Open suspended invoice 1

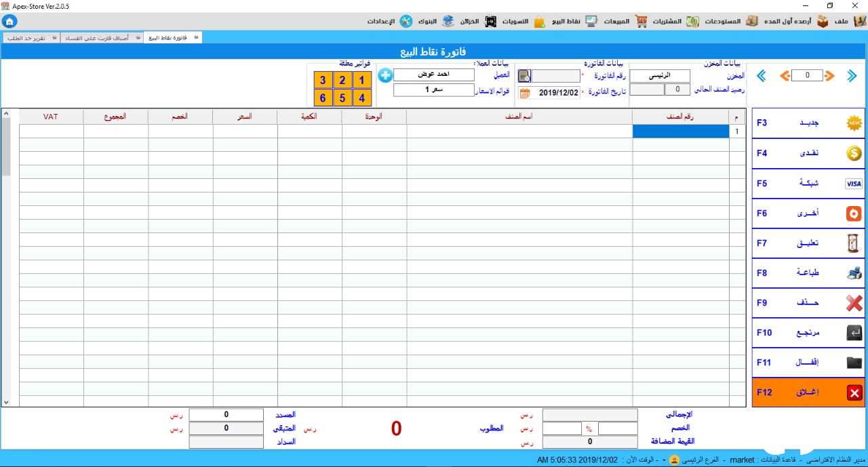click(x=362, y=81)
